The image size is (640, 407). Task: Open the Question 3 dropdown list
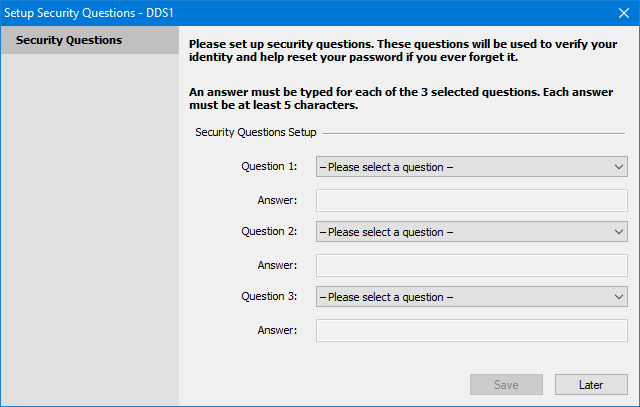471,297
